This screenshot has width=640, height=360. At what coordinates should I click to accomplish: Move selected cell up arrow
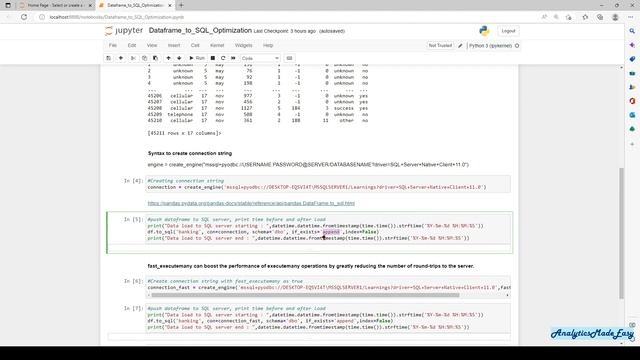point(168,58)
